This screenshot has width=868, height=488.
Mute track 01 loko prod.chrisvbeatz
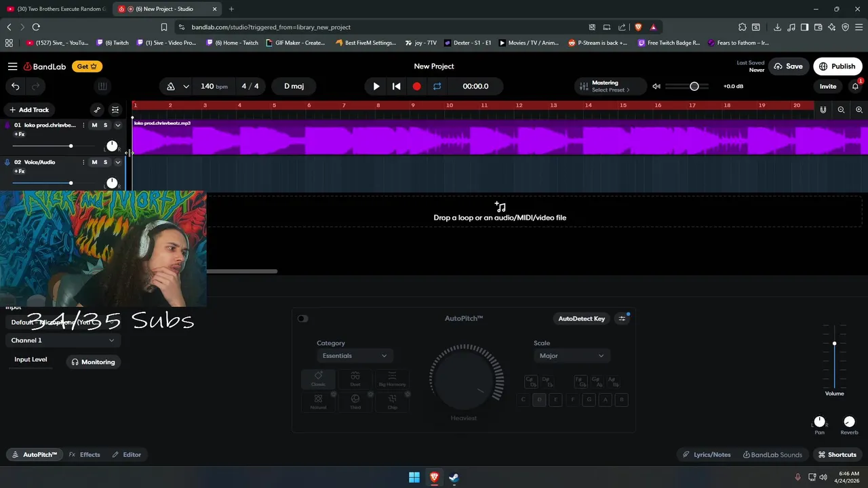tap(94, 125)
